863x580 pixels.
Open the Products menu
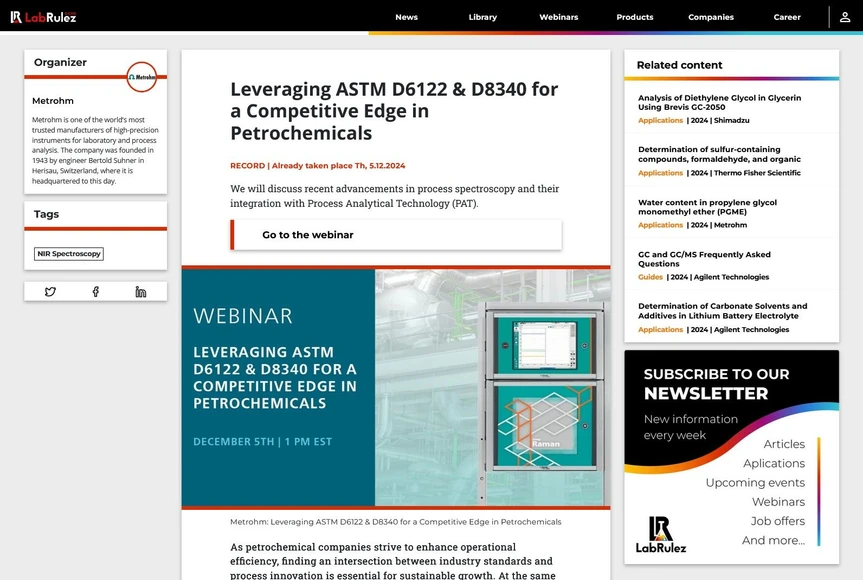[635, 17]
